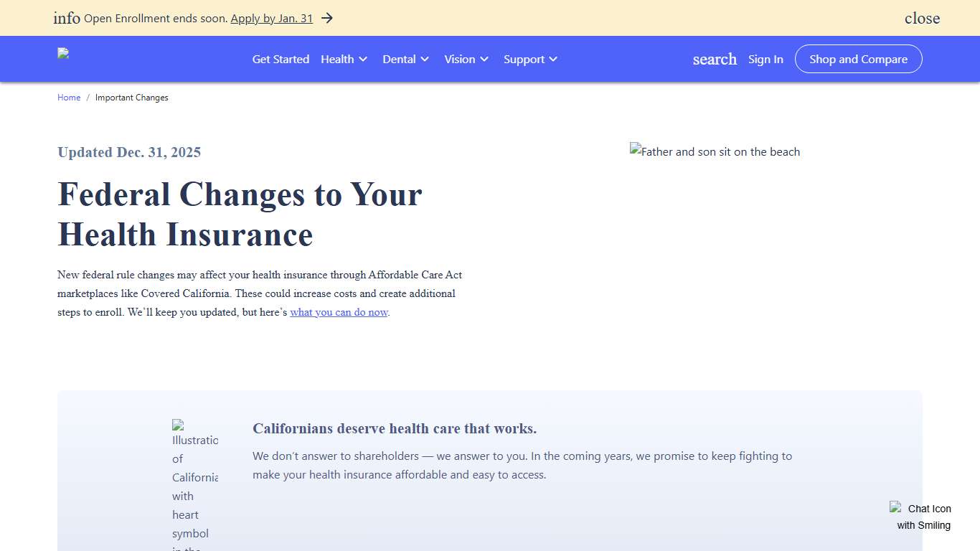Expand the Health dropdown menu
Screen dimensions: 980x551
(x=344, y=60)
